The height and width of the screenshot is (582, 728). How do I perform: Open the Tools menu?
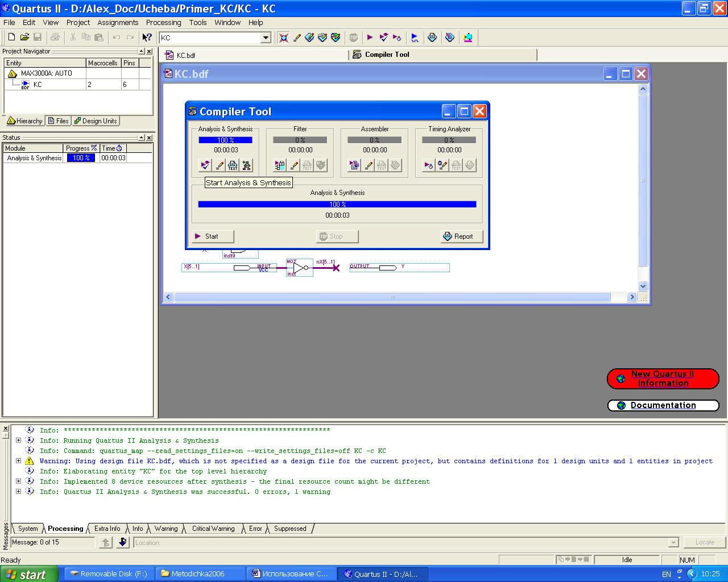coord(198,22)
